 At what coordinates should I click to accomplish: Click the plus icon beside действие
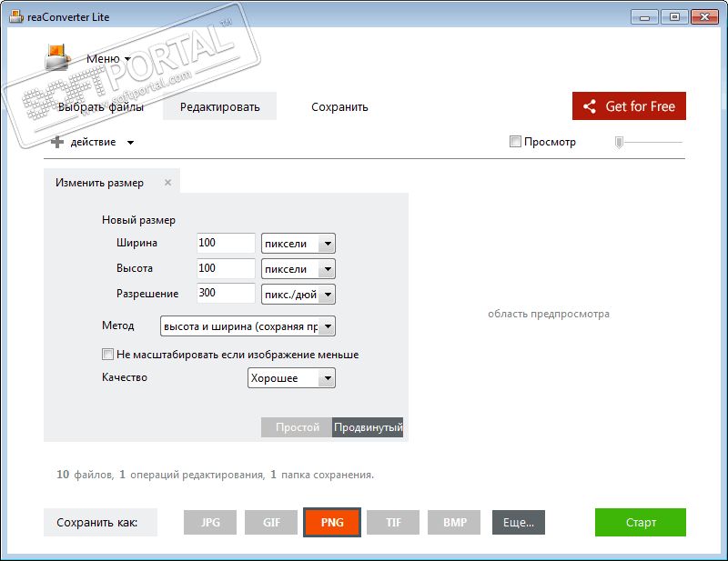(x=57, y=142)
